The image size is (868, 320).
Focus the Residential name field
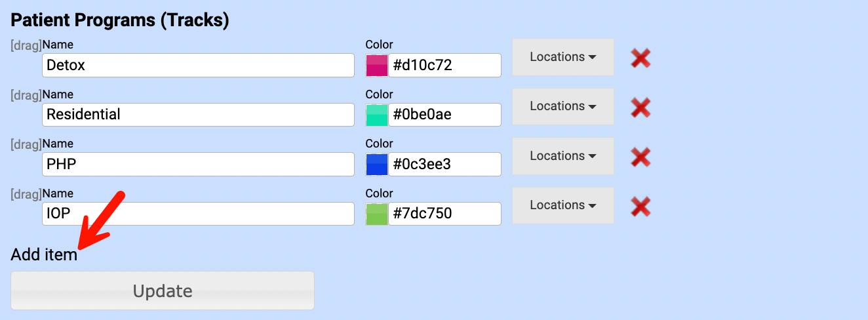tap(198, 115)
